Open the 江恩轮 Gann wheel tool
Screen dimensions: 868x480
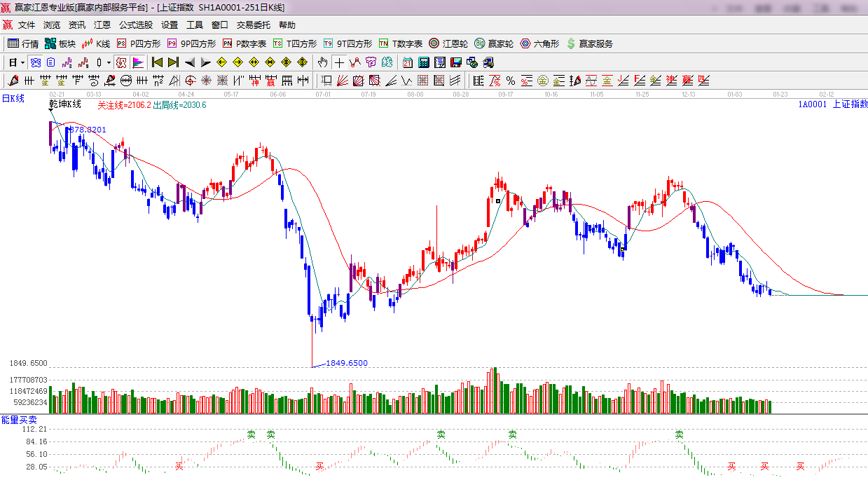tap(449, 43)
